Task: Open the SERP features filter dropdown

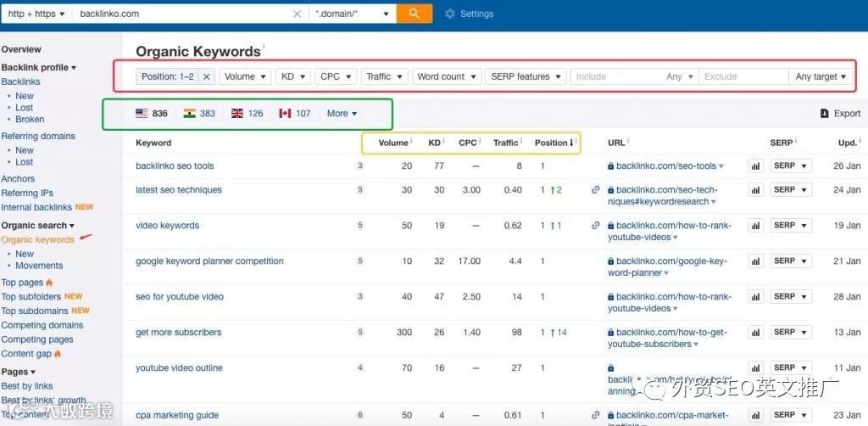Action: (526, 76)
